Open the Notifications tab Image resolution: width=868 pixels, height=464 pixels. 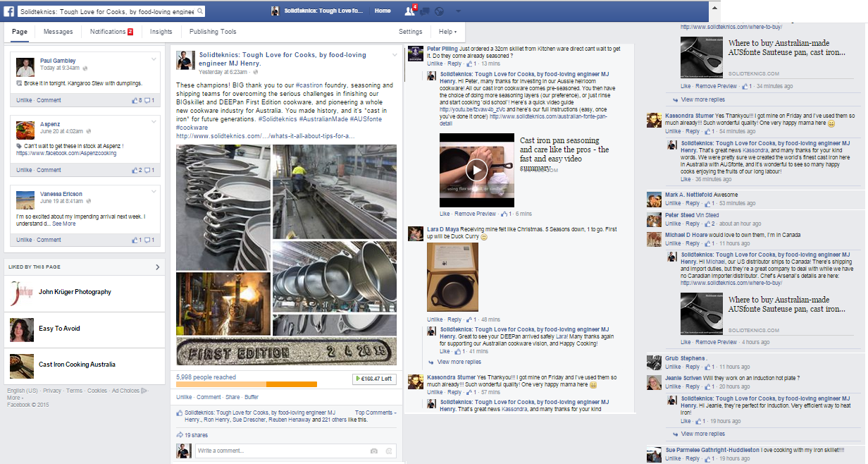[x=111, y=32]
